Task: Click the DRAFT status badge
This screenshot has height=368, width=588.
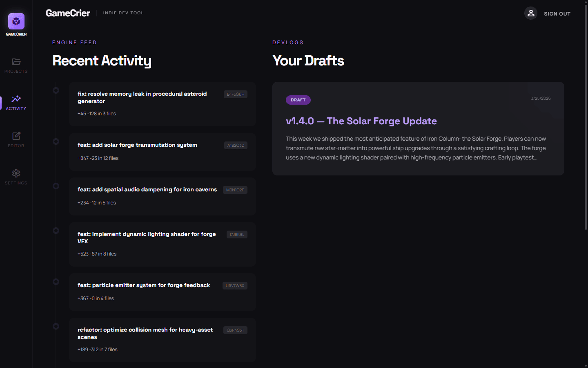Action: (x=298, y=100)
